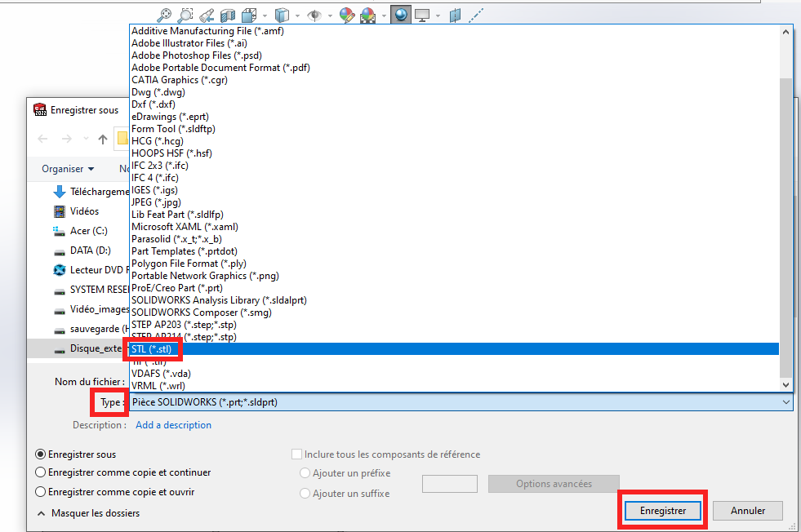This screenshot has height=532, width=801.
Task: Choose STL (*.stl) from the format list
Action: click(152, 349)
